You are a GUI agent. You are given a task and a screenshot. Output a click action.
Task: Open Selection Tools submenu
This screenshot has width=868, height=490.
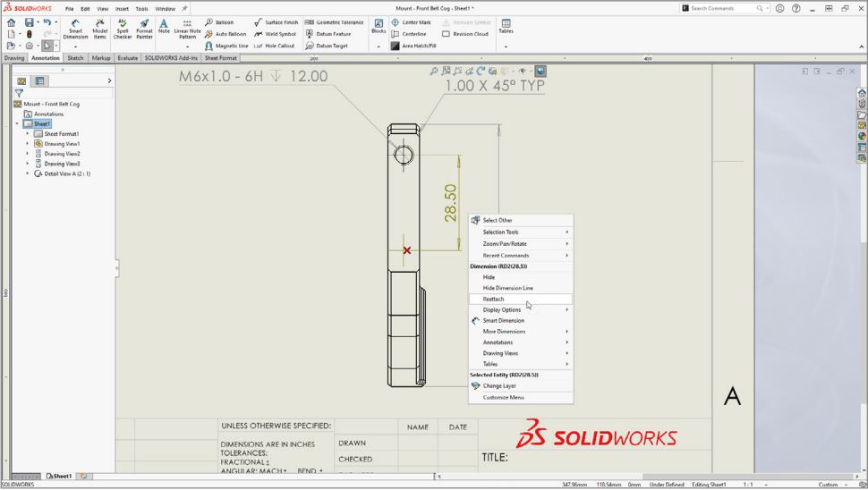coord(521,232)
